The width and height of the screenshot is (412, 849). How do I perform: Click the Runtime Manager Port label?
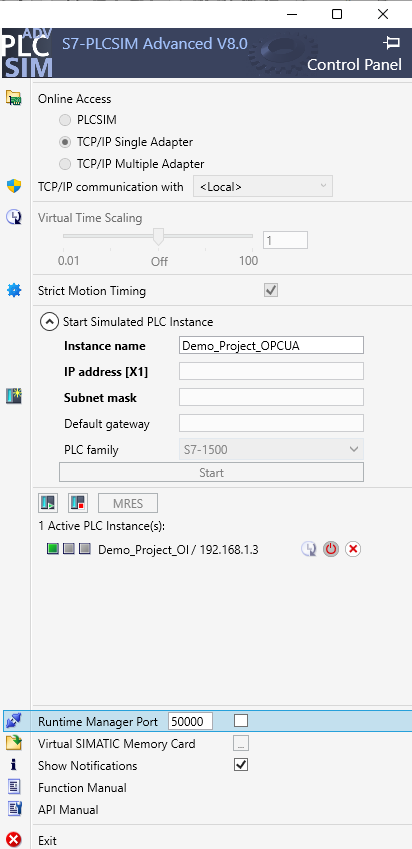point(97,722)
